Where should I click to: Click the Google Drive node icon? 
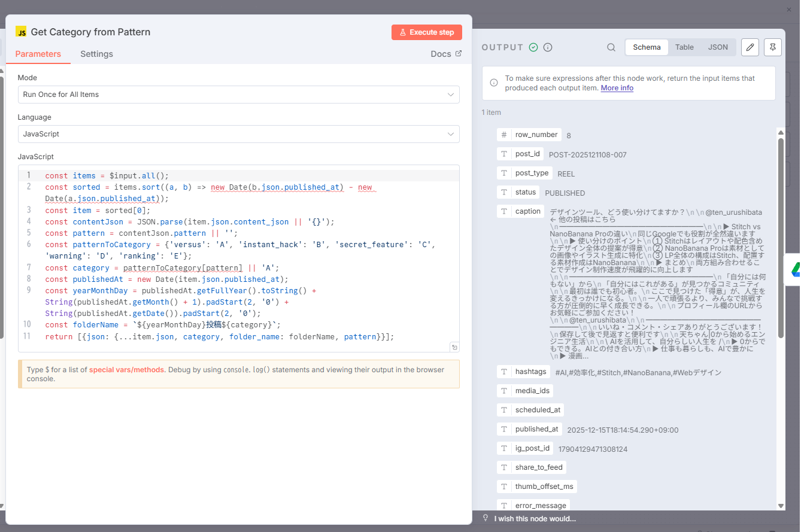point(795,269)
